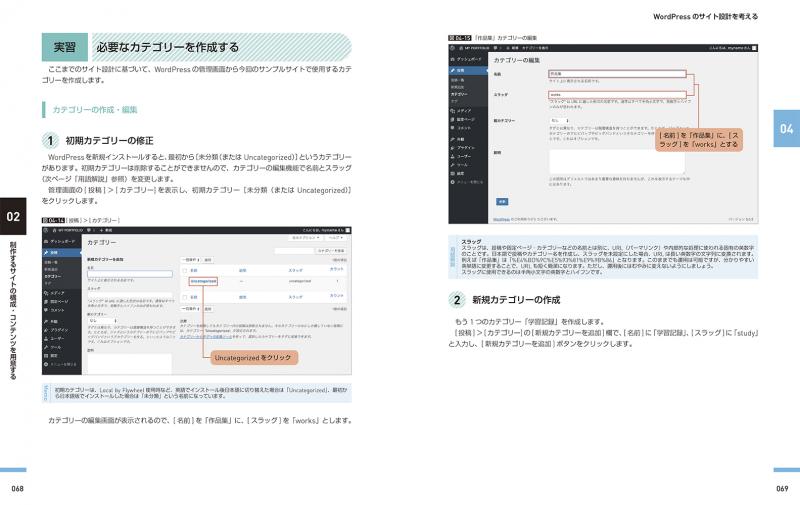Open Dashboard icon in category list sidebar
800x505 pixels.
(46, 241)
